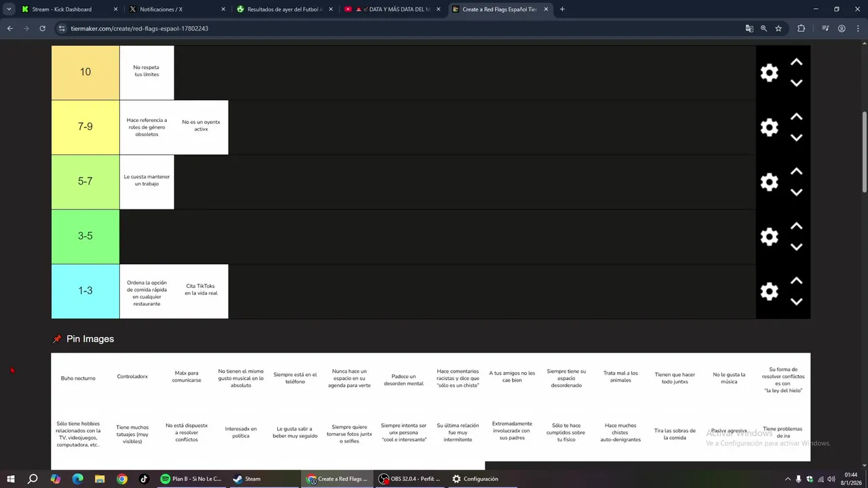The height and width of the screenshot is (488, 868).
Task: Open Windows Start menu
Action: coord(11,479)
